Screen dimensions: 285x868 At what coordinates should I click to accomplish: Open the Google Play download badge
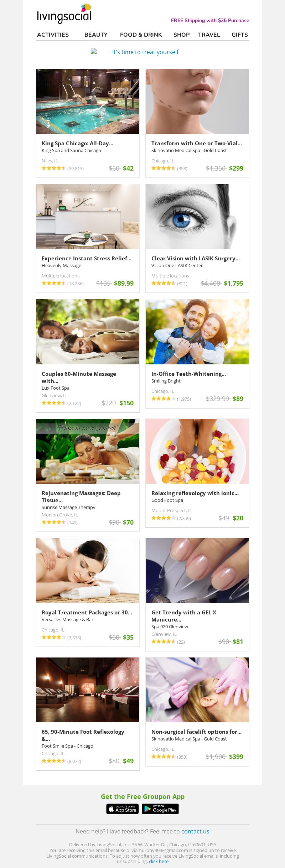tap(160, 809)
